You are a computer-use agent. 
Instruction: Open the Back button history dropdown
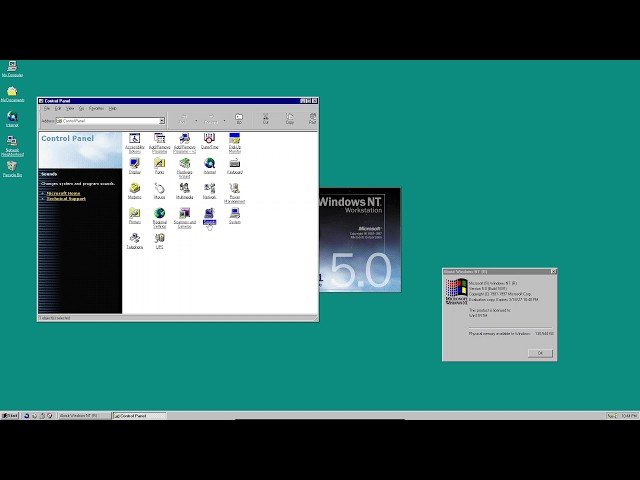tap(196, 121)
